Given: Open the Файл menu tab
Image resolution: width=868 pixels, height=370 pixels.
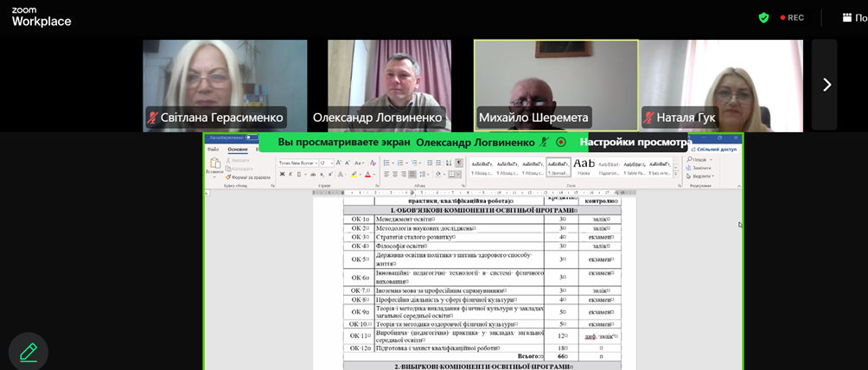Looking at the screenshot, I should [213, 149].
